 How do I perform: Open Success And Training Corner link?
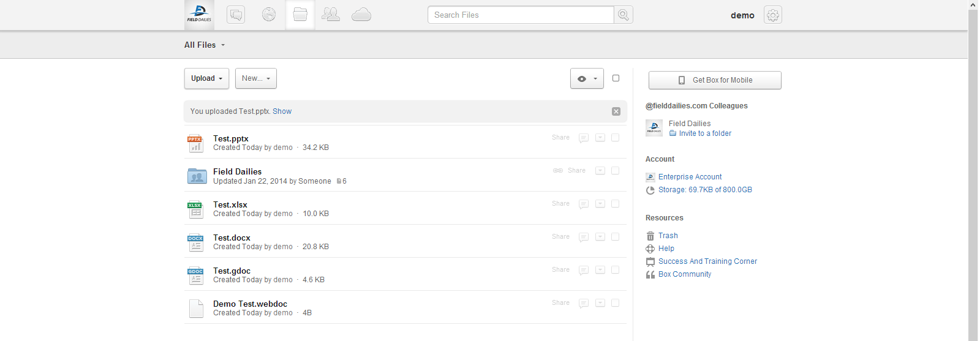point(707,261)
